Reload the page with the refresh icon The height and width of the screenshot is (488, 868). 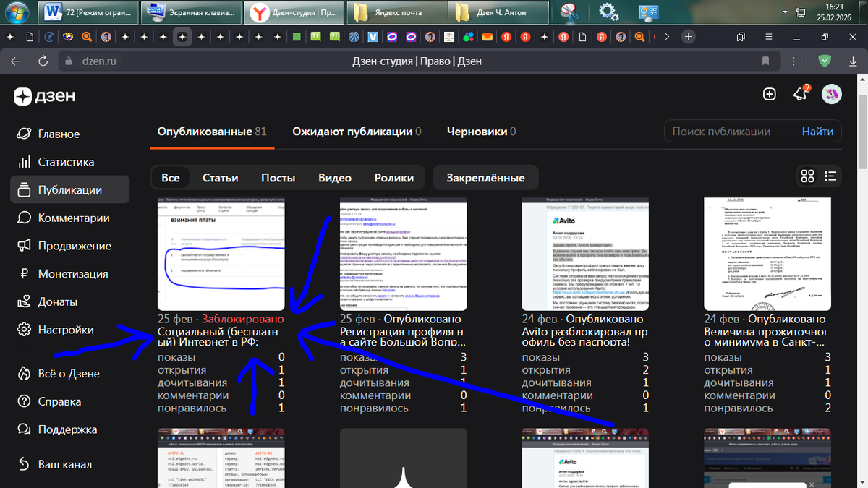[x=43, y=61]
